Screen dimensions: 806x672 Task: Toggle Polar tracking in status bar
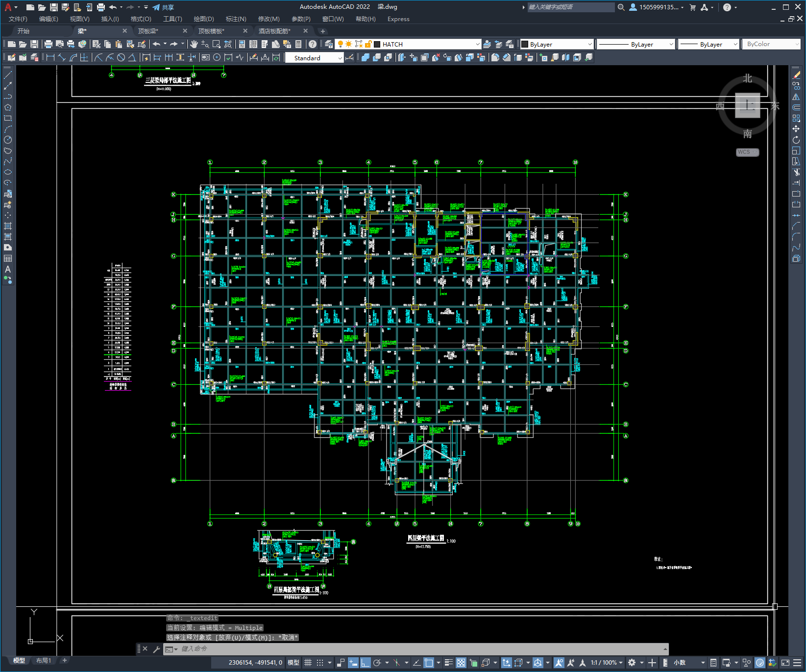(x=377, y=663)
